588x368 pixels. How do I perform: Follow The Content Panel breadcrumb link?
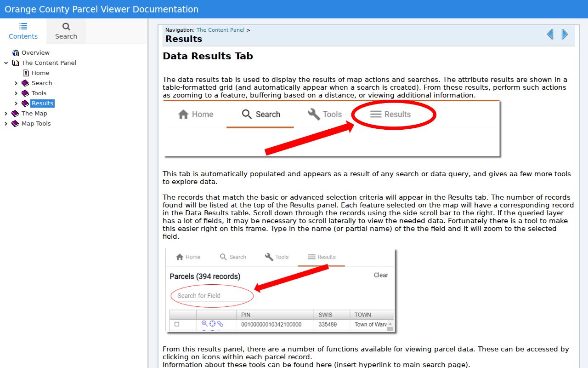(x=220, y=30)
